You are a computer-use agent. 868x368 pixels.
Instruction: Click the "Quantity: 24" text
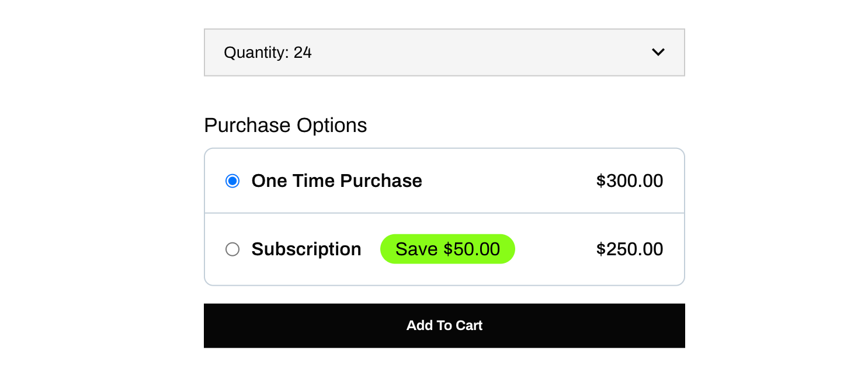coord(268,53)
